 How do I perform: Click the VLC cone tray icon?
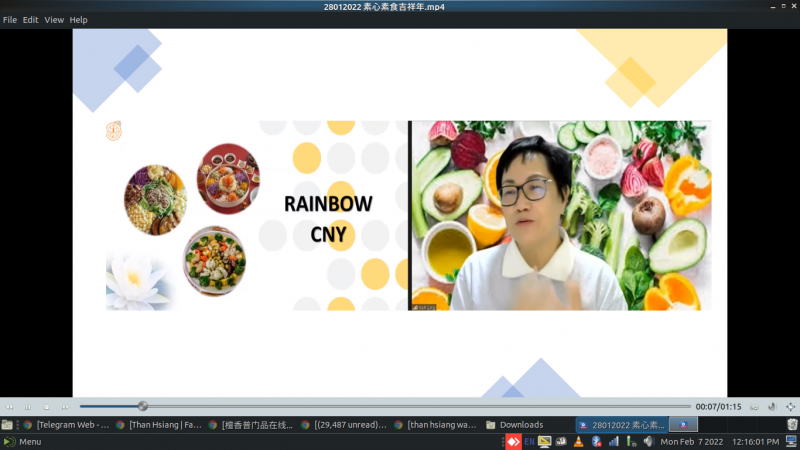[578, 441]
